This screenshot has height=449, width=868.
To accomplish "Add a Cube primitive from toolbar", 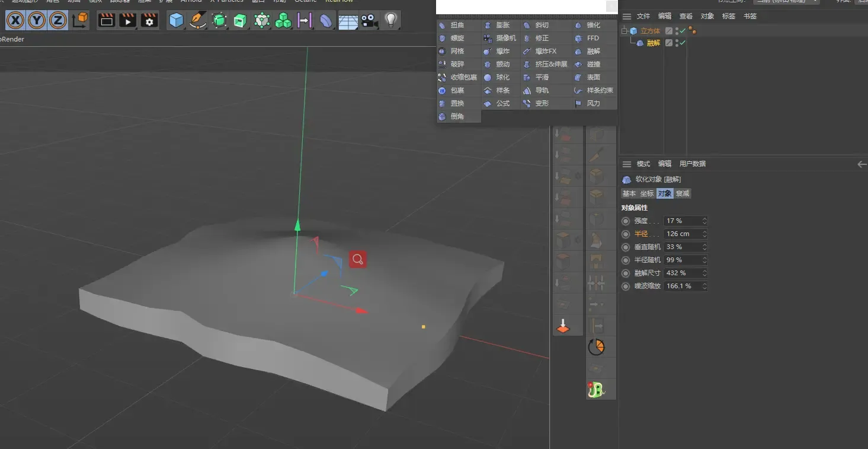I will (x=176, y=21).
